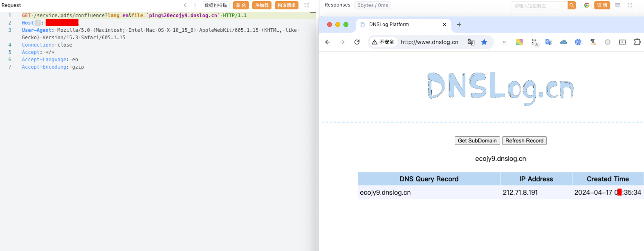Screen dimensions: 644x251
Task: Click the GET method on request line 1
Action: point(27,16)
